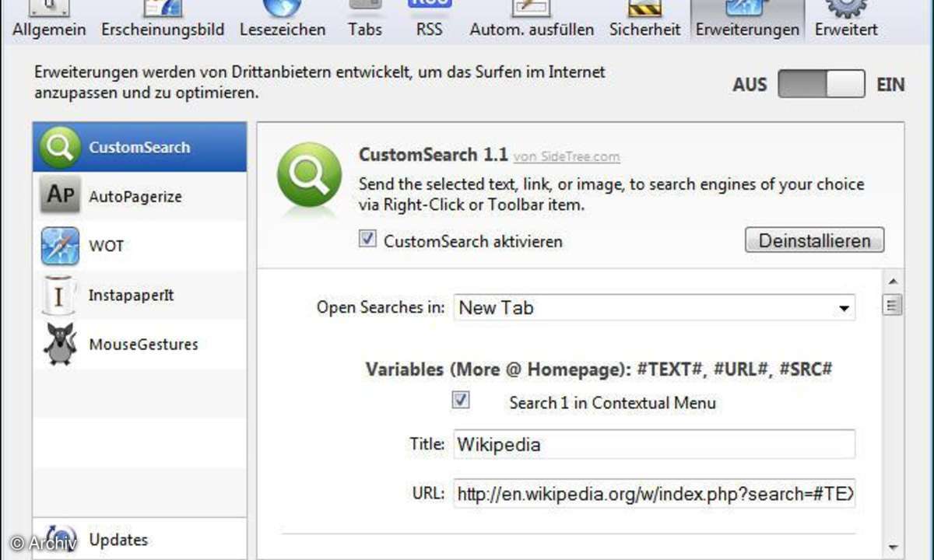The height and width of the screenshot is (560, 934).
Task: Choose the AutoPagerize AP icon
Action: [60, 197]
